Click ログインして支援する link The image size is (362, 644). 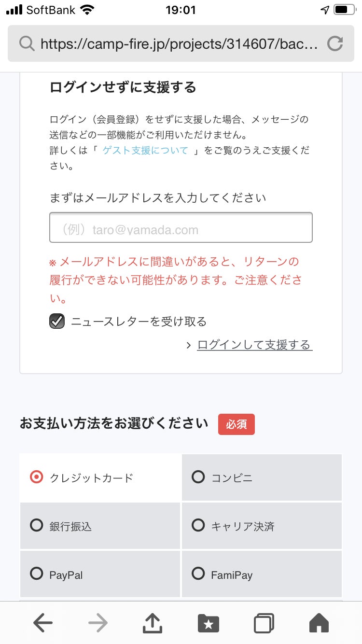pos(254,345)
